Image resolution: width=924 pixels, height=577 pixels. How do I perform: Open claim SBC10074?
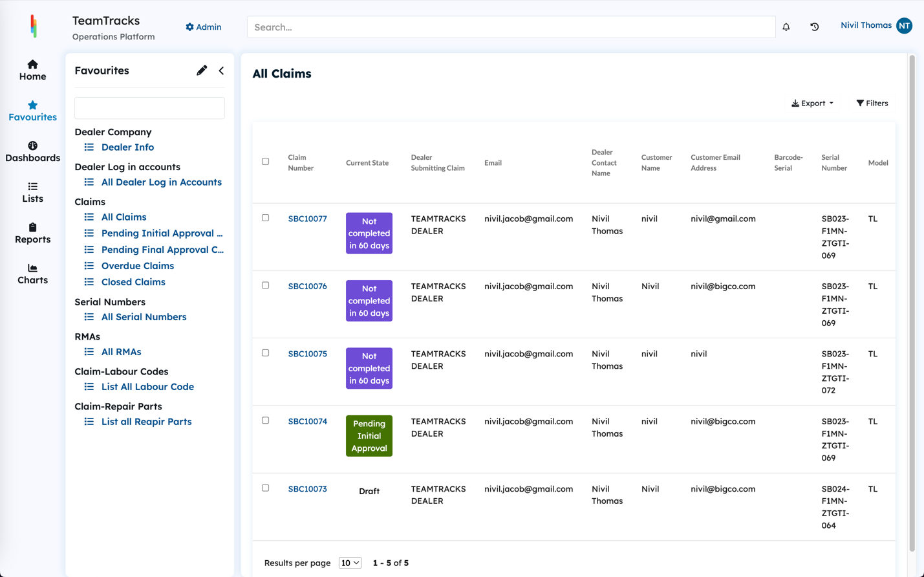307,422
